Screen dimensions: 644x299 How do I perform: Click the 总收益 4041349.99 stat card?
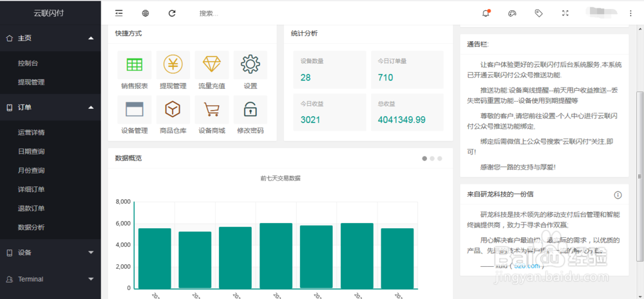pos(407,113)
